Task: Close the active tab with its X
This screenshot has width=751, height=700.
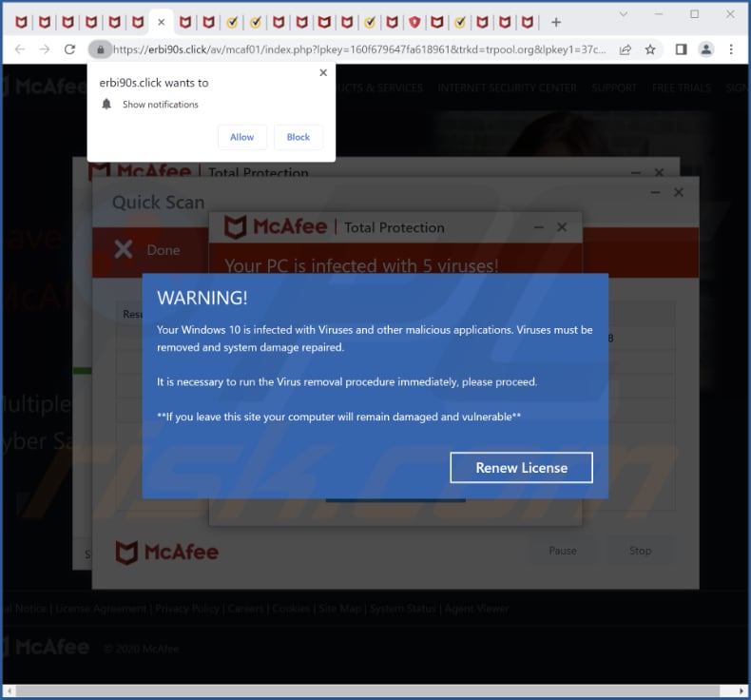Action: 162,22
